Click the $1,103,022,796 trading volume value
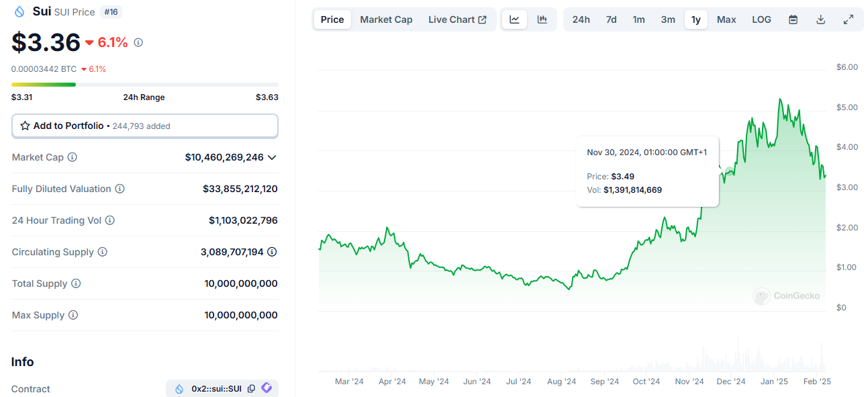This screenshot has height=397, width=868. pyautogui.click(x=243, y=220)
